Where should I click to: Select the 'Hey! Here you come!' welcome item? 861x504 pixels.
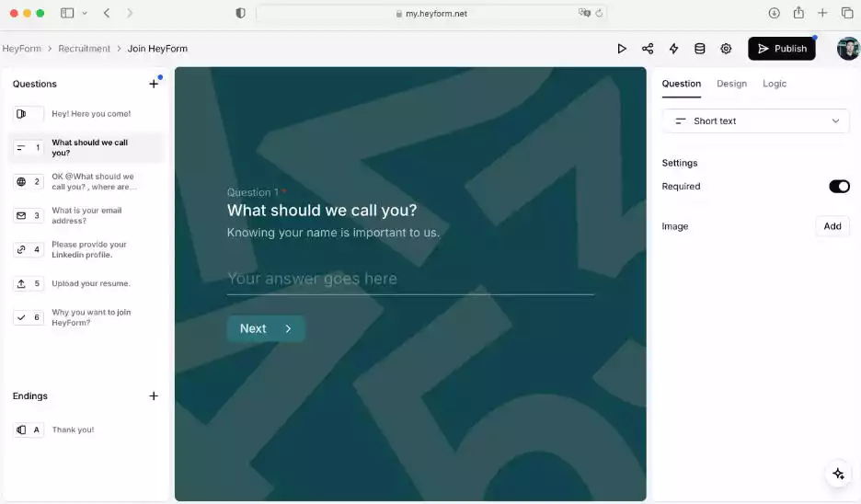pos(86,114)
